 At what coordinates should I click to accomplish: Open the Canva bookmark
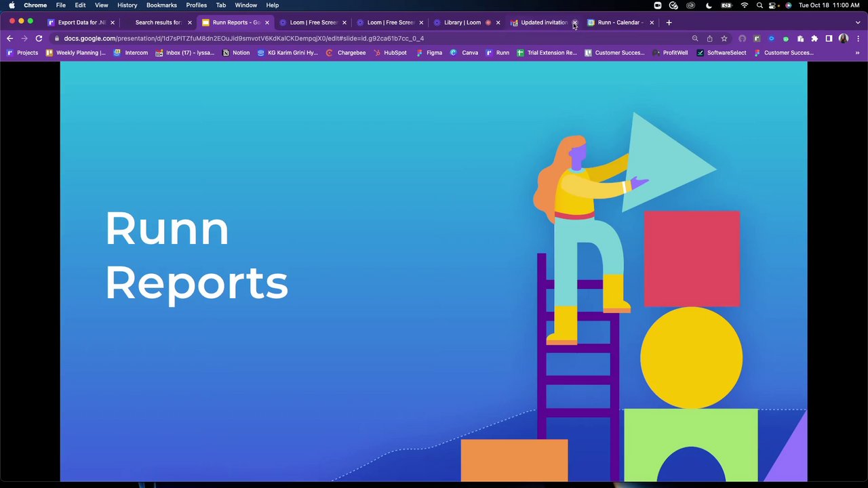coord(465,53)
